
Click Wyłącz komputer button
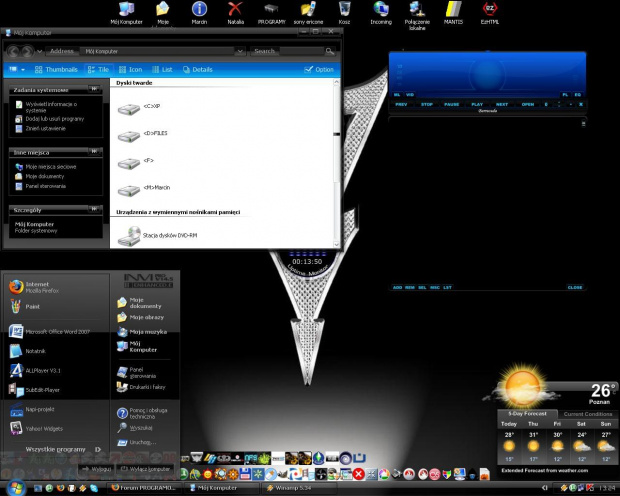coord(146,469)
